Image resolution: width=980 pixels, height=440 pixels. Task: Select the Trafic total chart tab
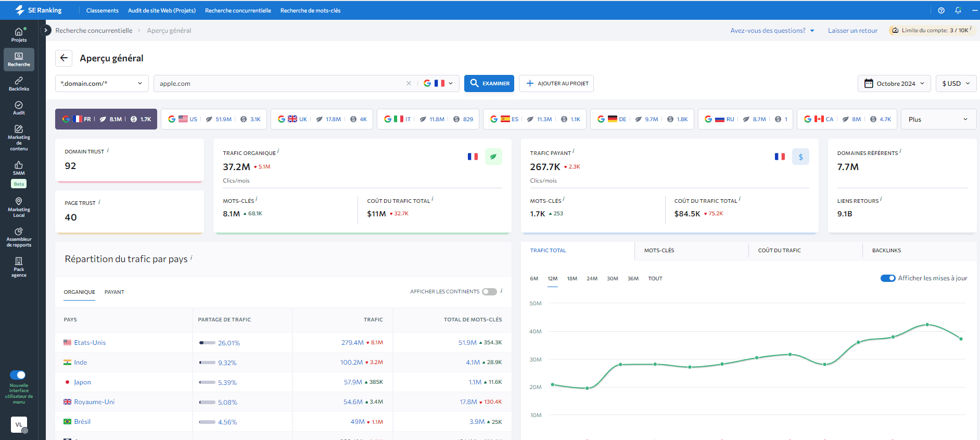[x=578, y=251]
